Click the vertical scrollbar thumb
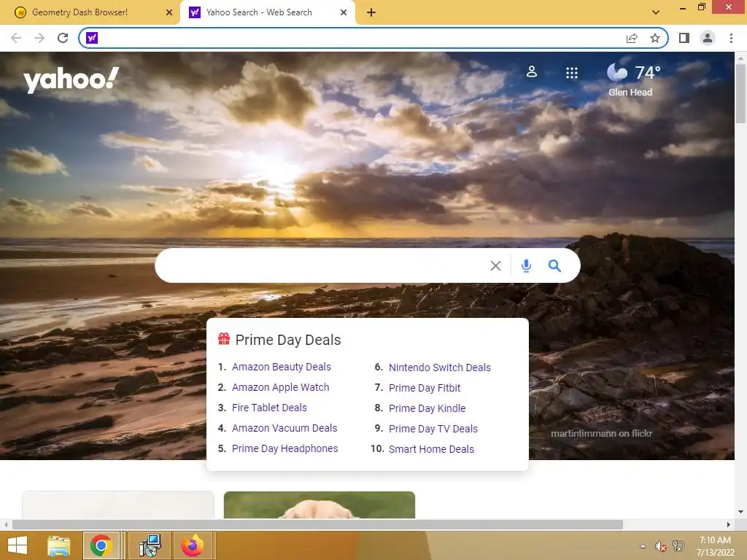The width and height of the screenshot is (747, 560). pos(740,93)
